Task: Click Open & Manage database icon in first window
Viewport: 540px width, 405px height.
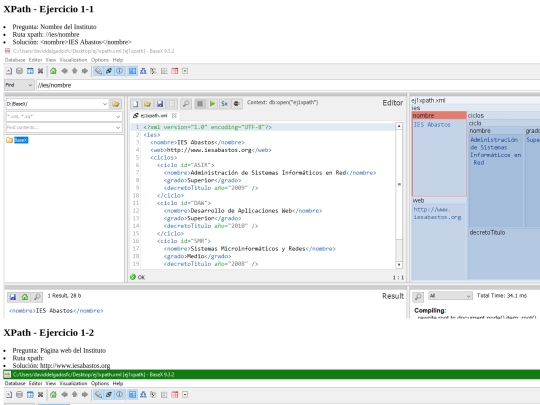Action: tap(19, 71)
